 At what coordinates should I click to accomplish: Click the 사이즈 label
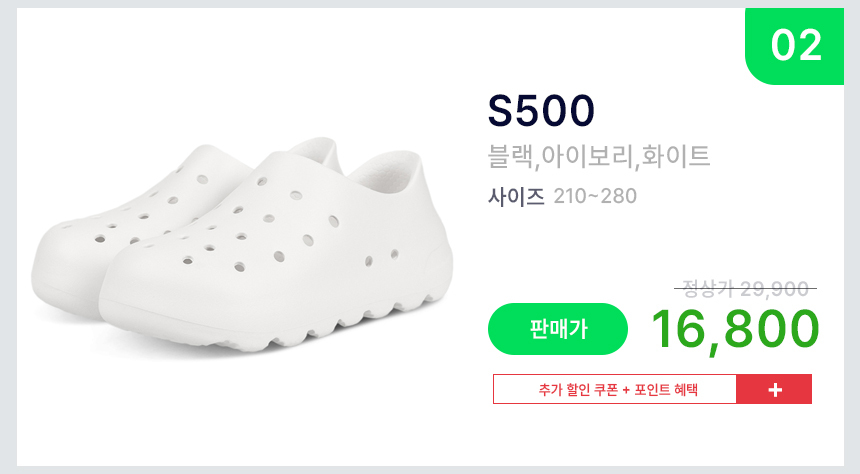516,196
